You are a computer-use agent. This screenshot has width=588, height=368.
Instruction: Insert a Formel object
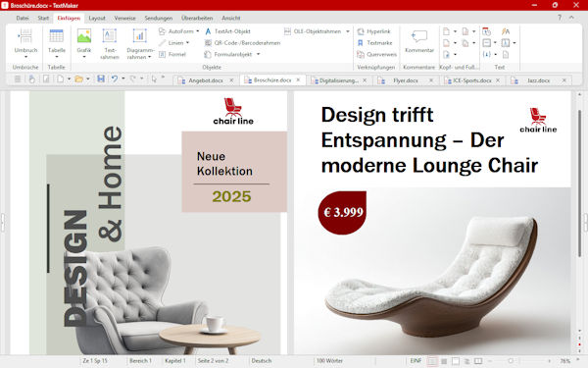(172, 54)
